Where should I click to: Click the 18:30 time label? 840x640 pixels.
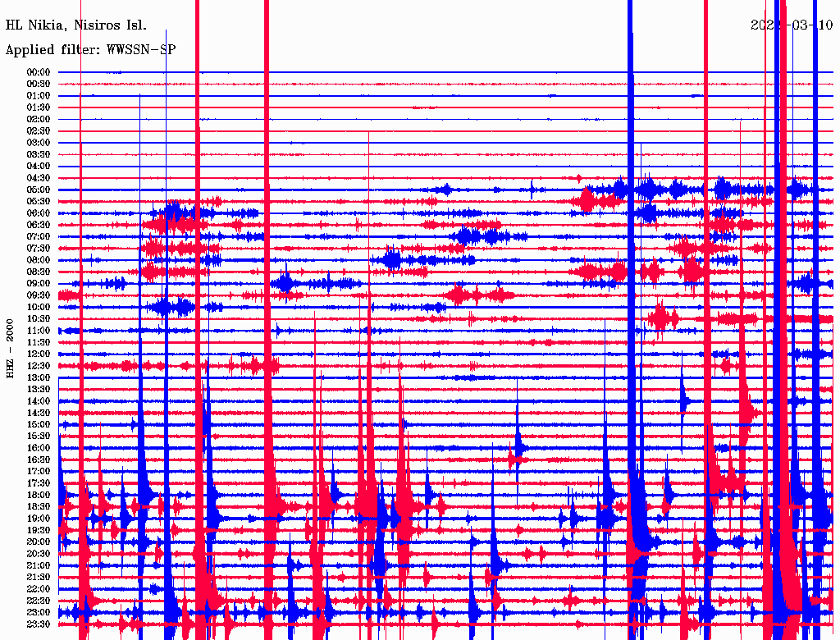tap(38, 506)
